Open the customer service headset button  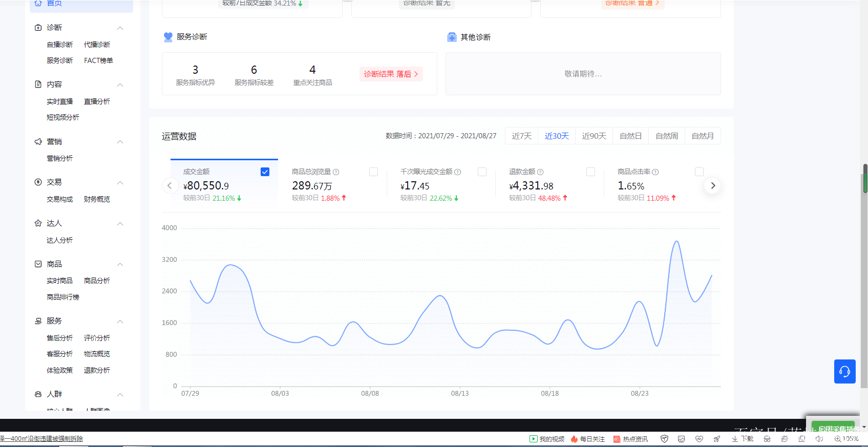pos(845,371)
